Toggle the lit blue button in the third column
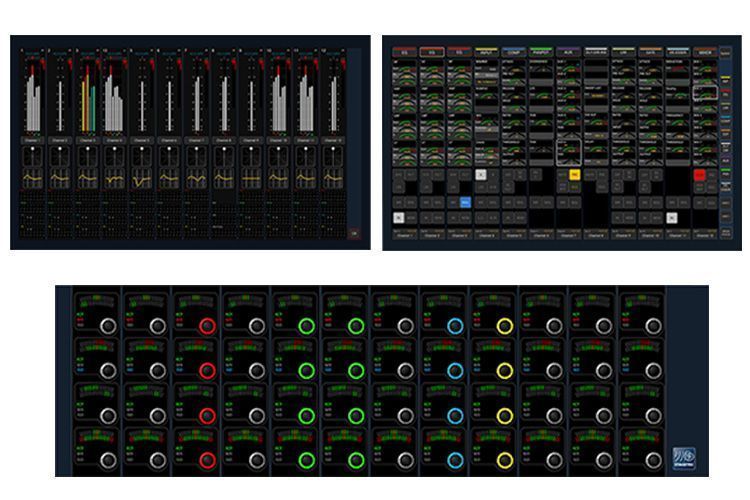The height and width of the screenshot is (500, 750). (x=465, y=203)
